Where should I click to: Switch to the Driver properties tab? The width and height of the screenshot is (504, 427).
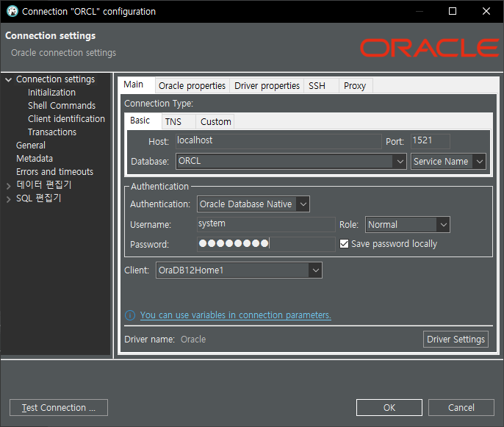coord(267,86)
